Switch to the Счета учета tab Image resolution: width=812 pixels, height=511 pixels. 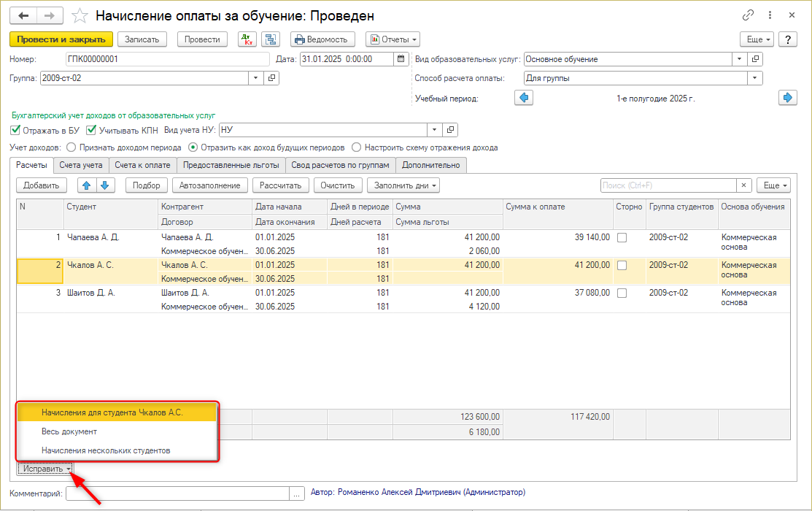81,165
